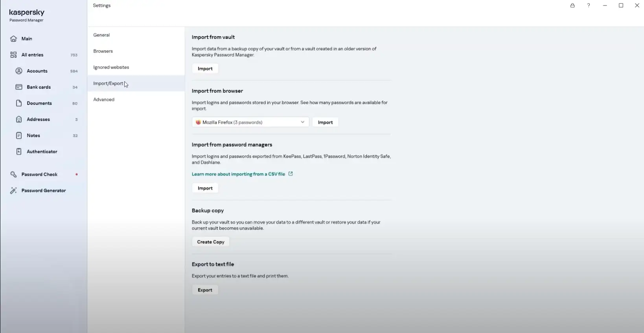Open All entries grid icon
This screenshot has width=644, height=333.
(x=13, y=55)
